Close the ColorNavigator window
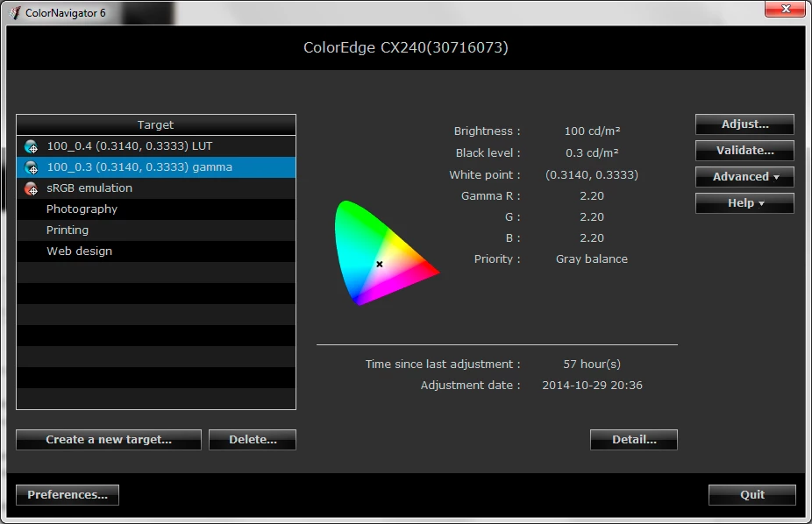 785,9
